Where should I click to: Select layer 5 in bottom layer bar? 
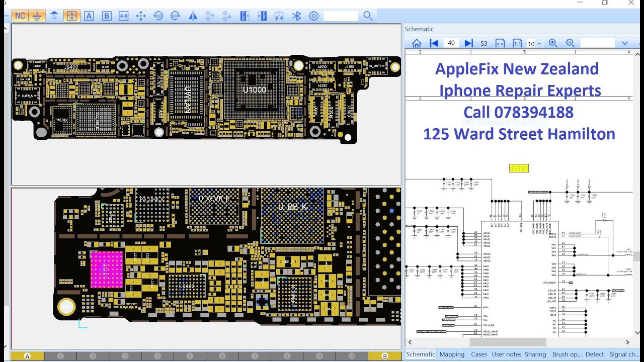click(x=190, y=356)
